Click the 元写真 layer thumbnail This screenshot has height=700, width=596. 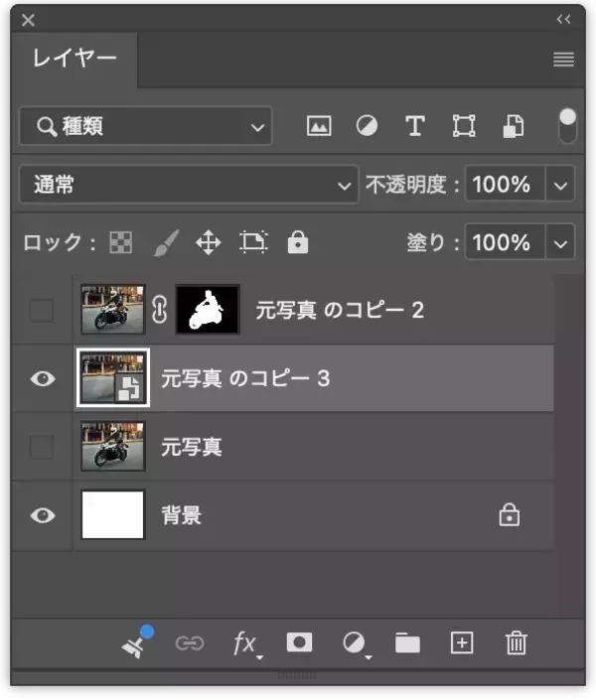112,446
